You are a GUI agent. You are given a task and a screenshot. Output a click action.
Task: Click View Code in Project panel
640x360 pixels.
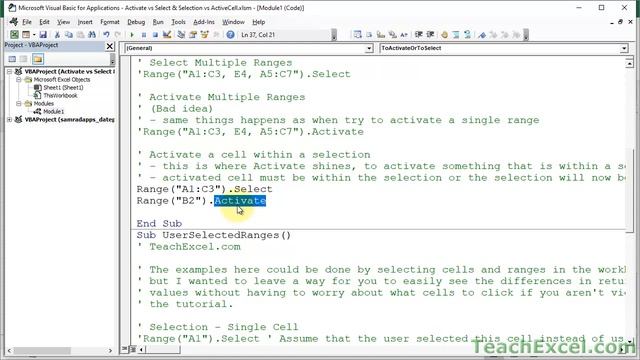click(x=12, y=59)
